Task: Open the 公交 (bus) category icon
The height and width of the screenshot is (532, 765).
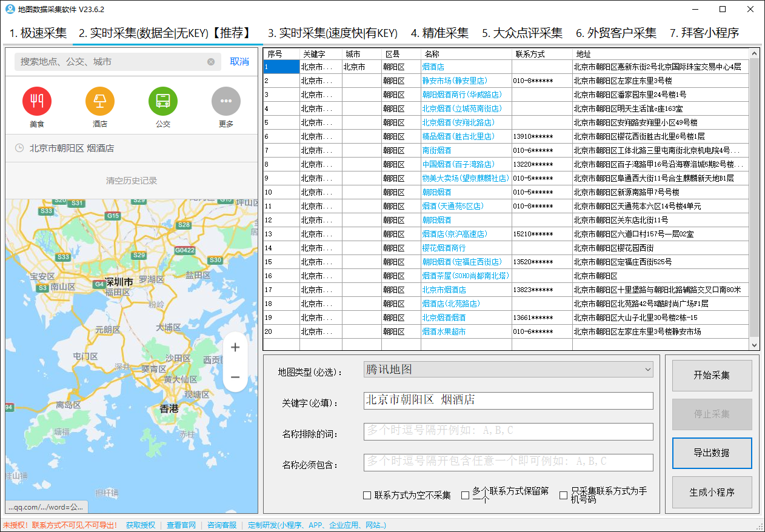Action: [162, 102]
